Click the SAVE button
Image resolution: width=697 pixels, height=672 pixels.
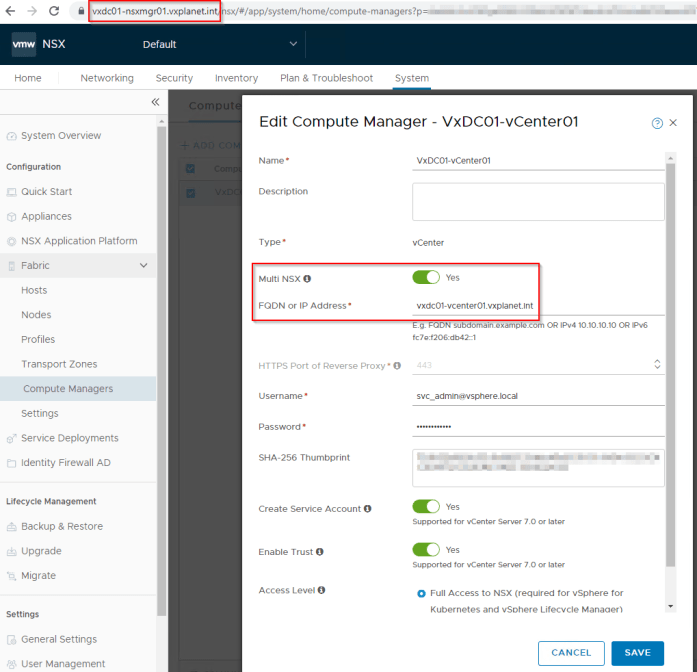pos(637,653)
